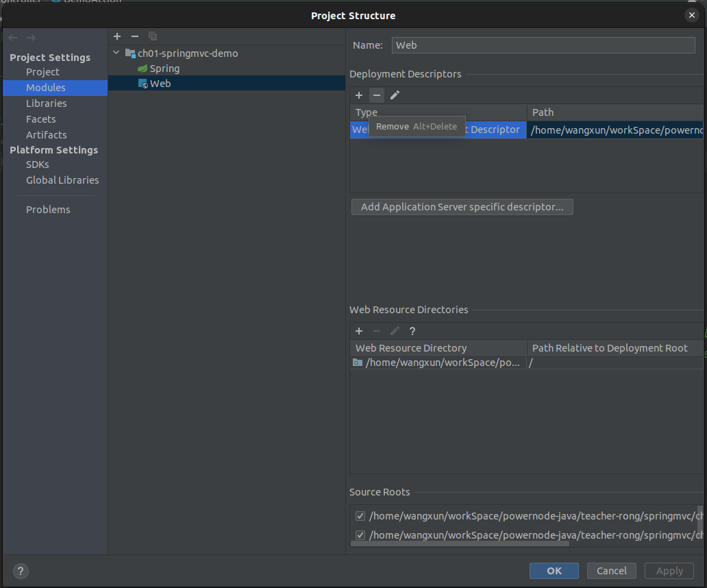Add a new web resource directory
The image size is (707, 588).
358,331
